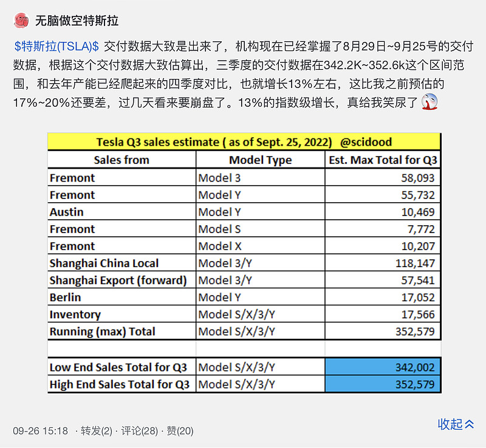The width and height of the screenshot is (486, 448).
Task: Select the Inventory value 17,566
Action: pyautogui.click(x=418, y=314)
